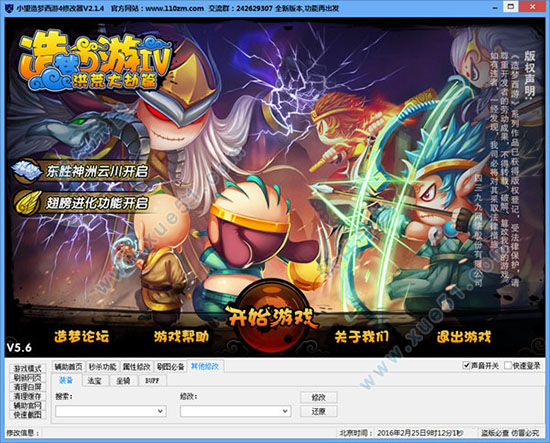Image resolution: width=550 pixels, height=443 pixels.
Task: Click the 游戏模式 side button
Action: 28,369
